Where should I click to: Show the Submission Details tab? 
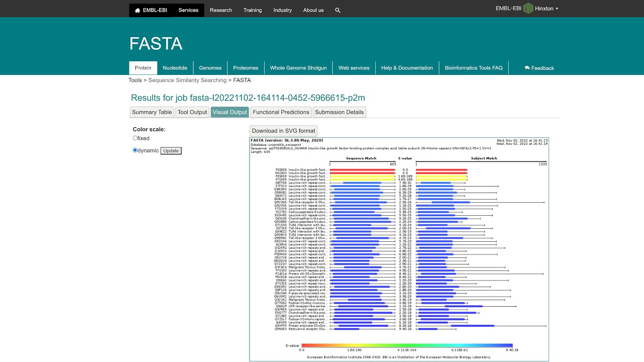(339, 112)
